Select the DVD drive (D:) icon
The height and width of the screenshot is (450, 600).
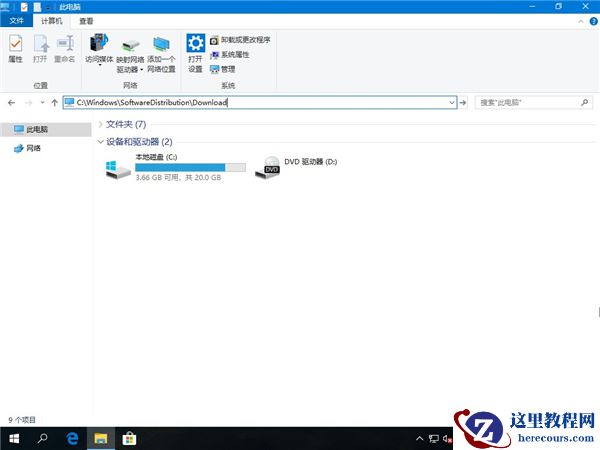[x=268, y=168]
